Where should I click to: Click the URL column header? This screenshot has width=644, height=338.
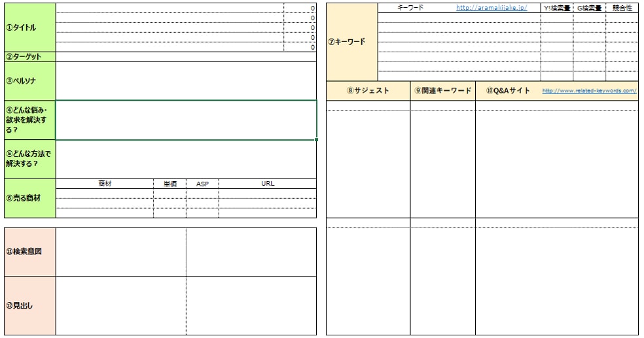(x=268, y=184)
